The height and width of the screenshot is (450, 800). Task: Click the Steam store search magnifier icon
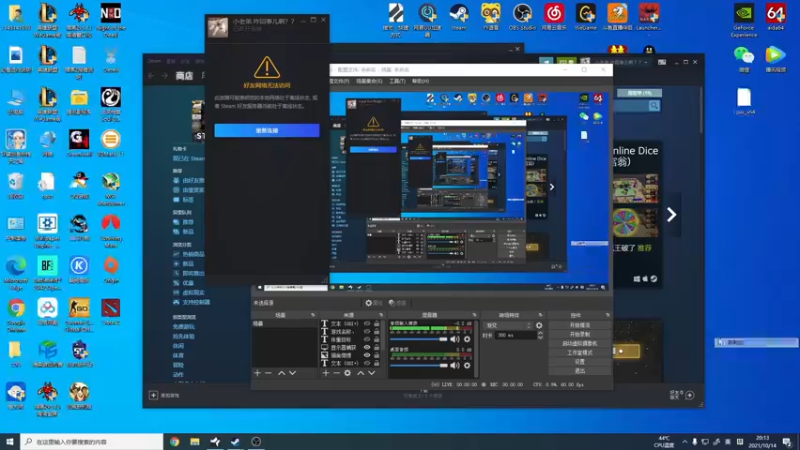(654, 106)
